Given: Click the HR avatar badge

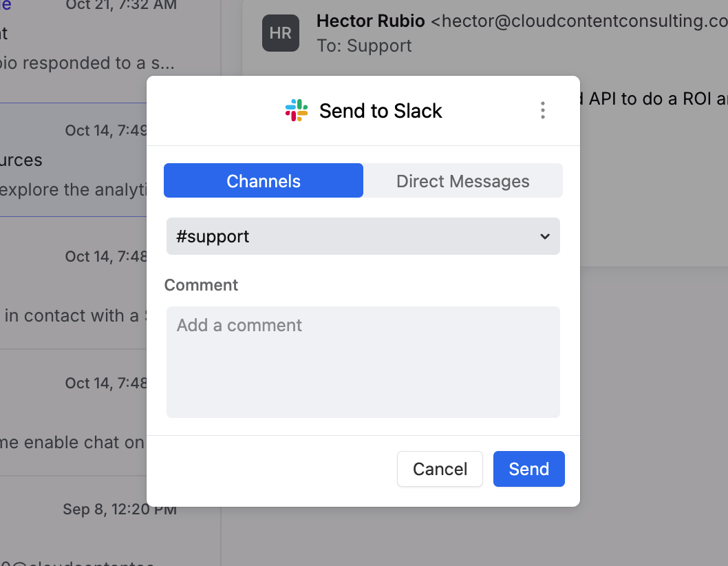Looking at the screenshot, I should [281, 33].
